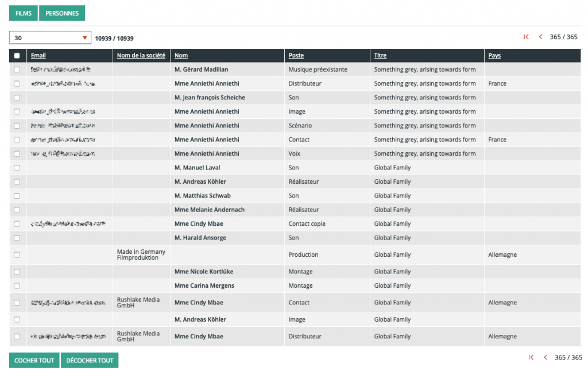Viewport: 588px width, 382px height.
Task: Click the bottom previous-page arrow icon
Action: click(x=545, y=357)
